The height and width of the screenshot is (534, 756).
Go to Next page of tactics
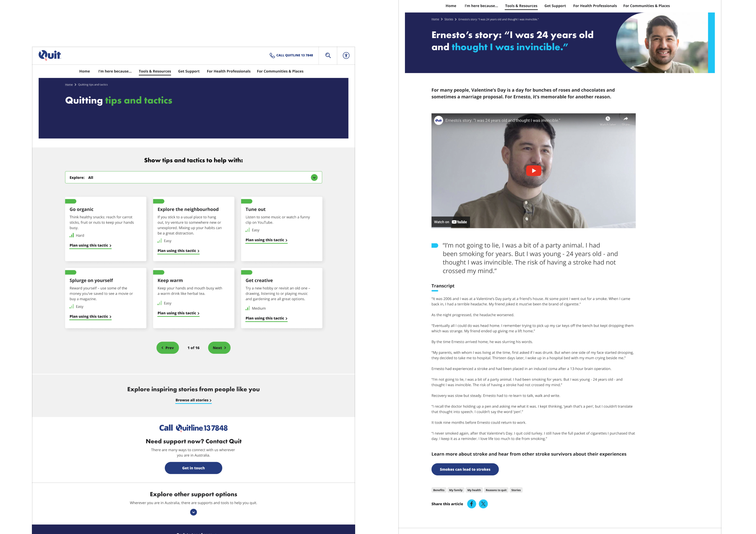219,348
